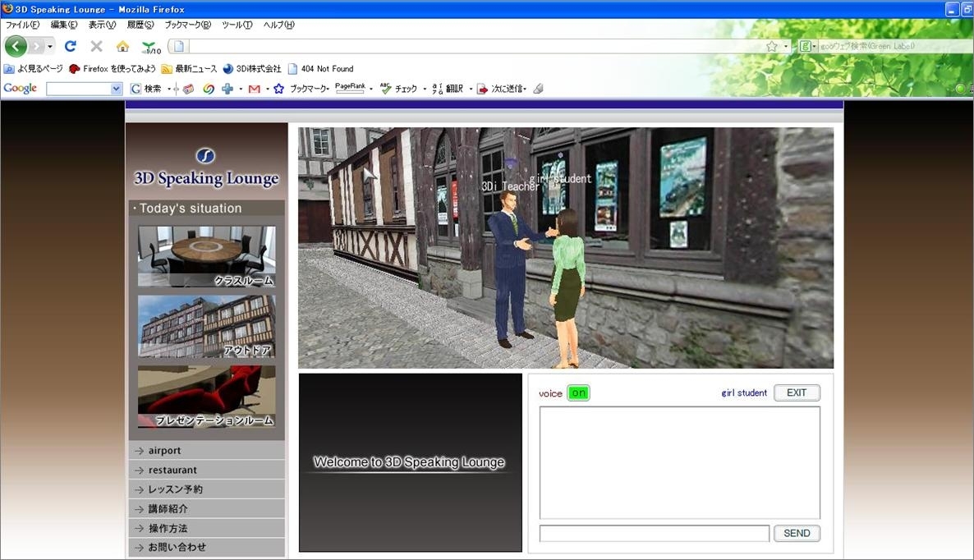The image size is (974, 560).
Task: Open the ブックマーク(B) menu
Action: click(187, 25)
